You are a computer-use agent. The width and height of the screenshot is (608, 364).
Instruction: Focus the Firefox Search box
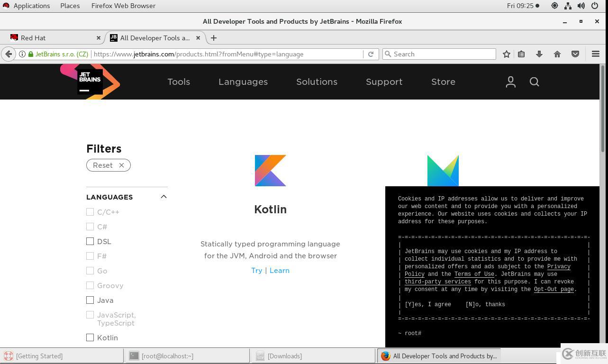(439, 54)
